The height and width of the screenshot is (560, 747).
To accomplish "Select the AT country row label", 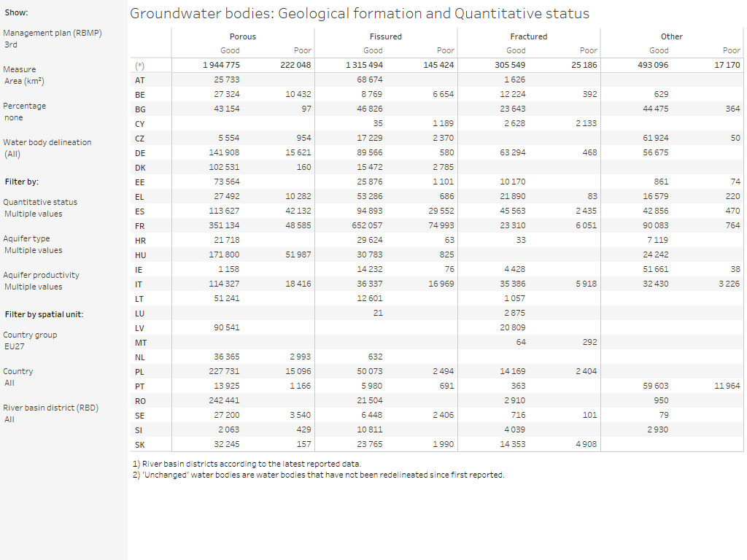I will point(139,80).
